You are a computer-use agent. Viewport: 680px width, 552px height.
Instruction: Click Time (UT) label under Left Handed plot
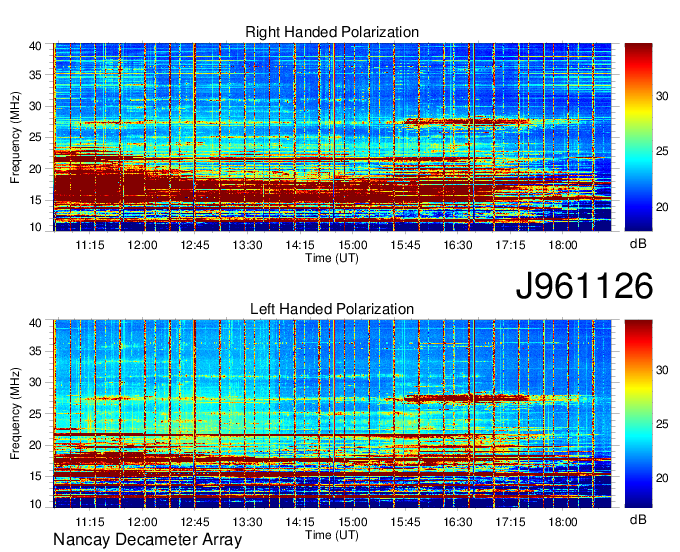coord(332,535)
